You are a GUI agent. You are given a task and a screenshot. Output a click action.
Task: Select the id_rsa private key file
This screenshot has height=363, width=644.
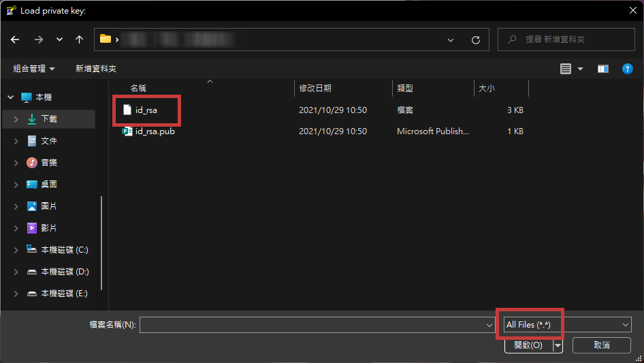[146, 110]
